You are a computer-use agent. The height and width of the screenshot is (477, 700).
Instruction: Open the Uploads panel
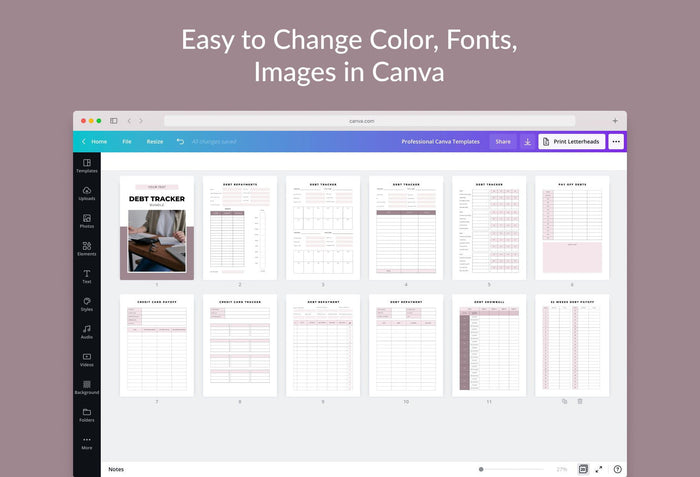click(87, 193)
